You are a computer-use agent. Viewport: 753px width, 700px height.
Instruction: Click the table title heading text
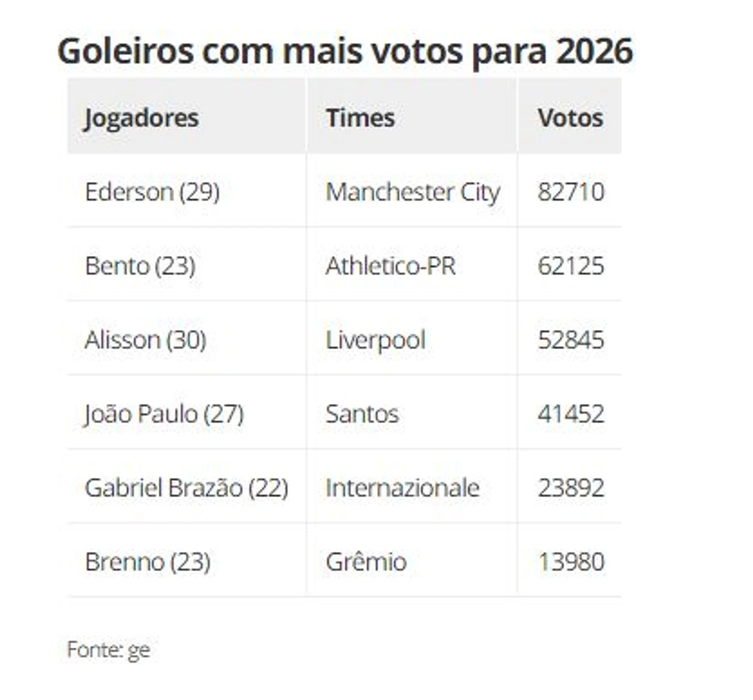click(x=345, y=52)
